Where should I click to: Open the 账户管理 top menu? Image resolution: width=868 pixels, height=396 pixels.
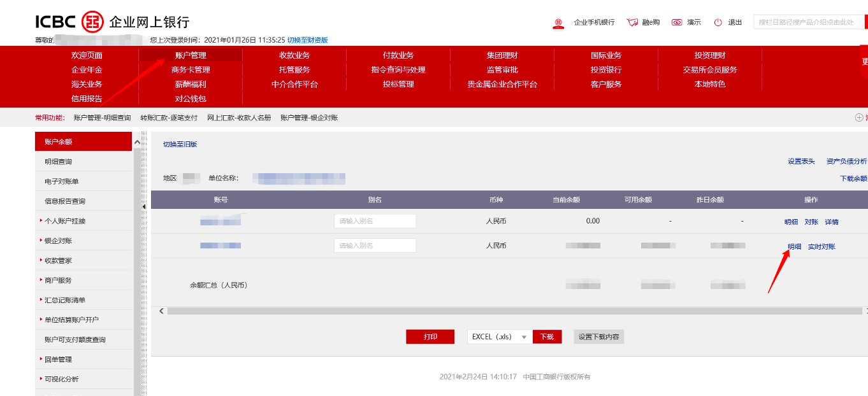coord(191,55)
